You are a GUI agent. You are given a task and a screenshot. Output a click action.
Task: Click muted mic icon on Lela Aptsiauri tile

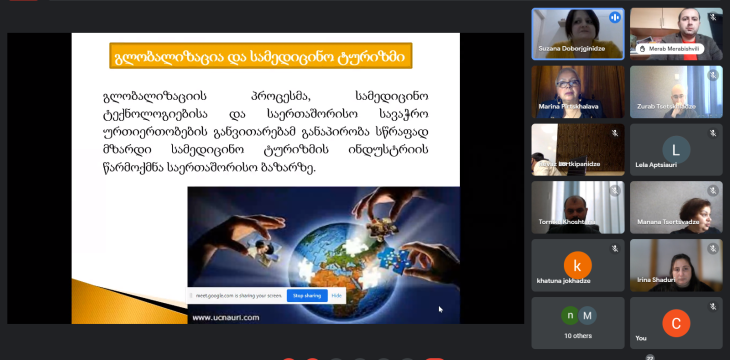(x=712, y=133)
